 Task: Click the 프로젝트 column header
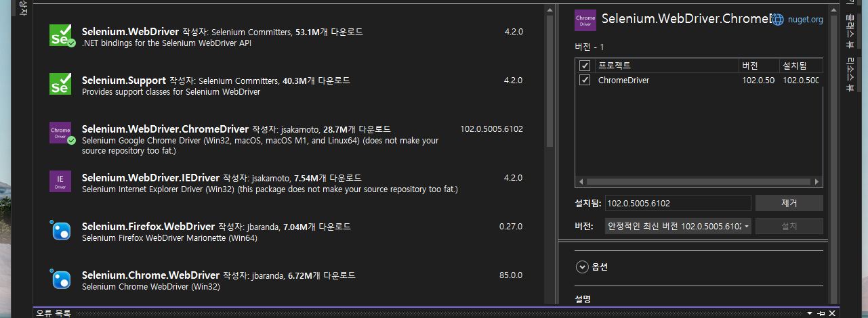pyautogui.click(x=667, y=66)
